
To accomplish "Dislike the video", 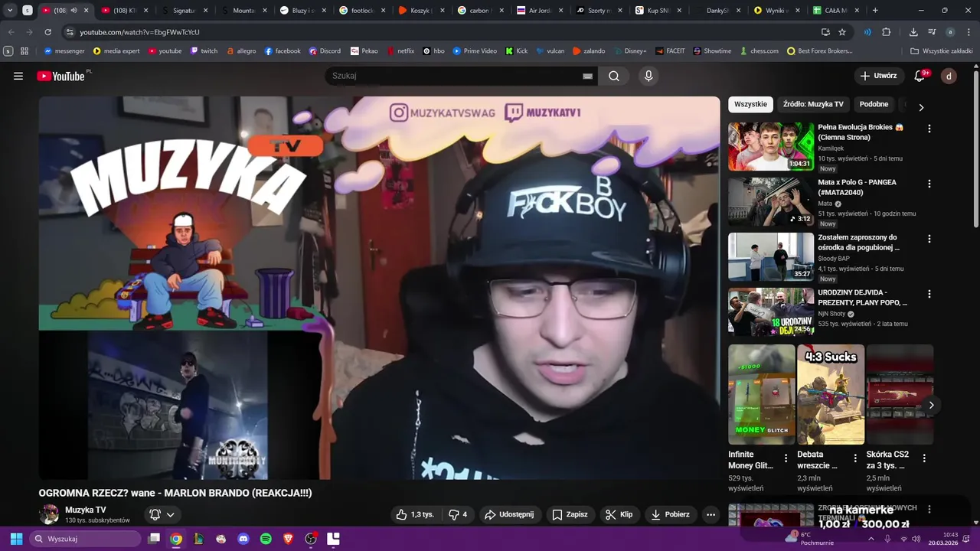I will tap(457, 514).
